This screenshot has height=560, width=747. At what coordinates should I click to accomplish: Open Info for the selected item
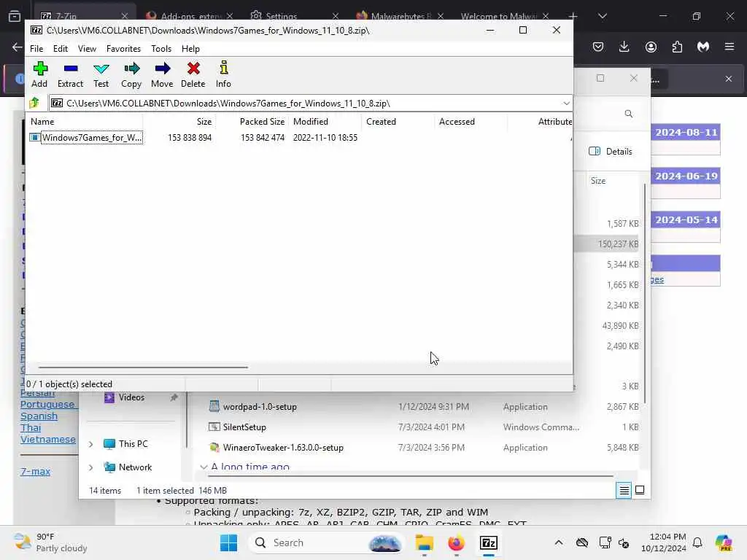coord(223,74)
